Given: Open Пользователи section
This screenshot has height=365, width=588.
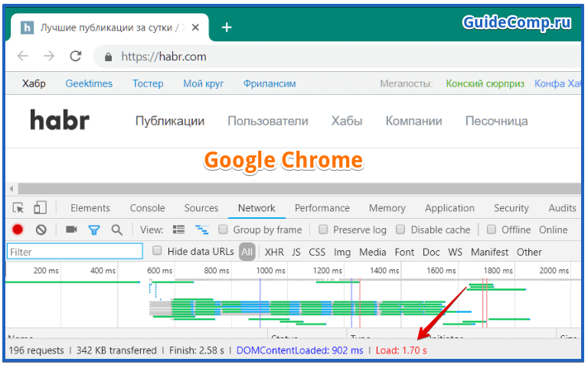Looking at the screenshot, I should tap(268, 121).
